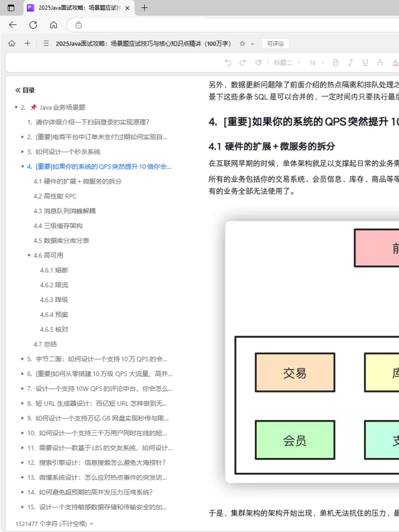Screen dimensions: 399x532
Task: Expand item 2 电商平台中订单未支付过期
Action: point(23,137)
